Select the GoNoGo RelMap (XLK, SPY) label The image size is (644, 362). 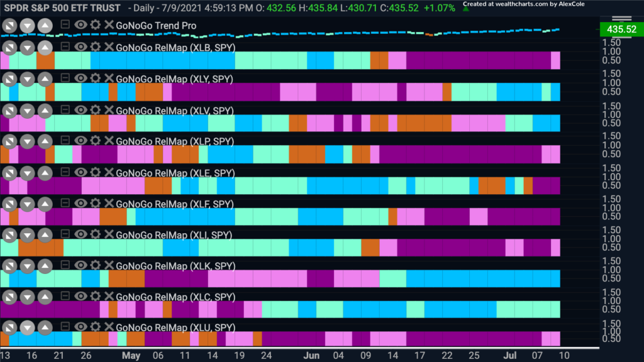coord(175,266)
